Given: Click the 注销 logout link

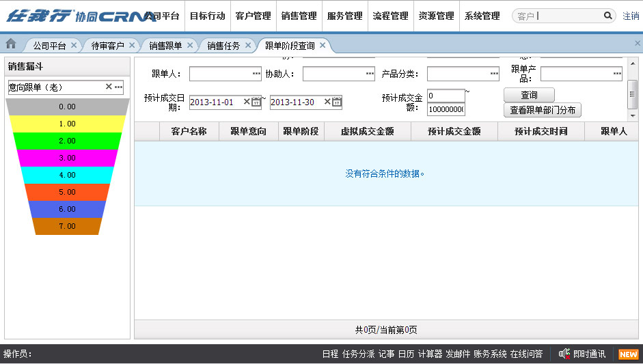Looking at the screenshot, I should tap(631, 16).
